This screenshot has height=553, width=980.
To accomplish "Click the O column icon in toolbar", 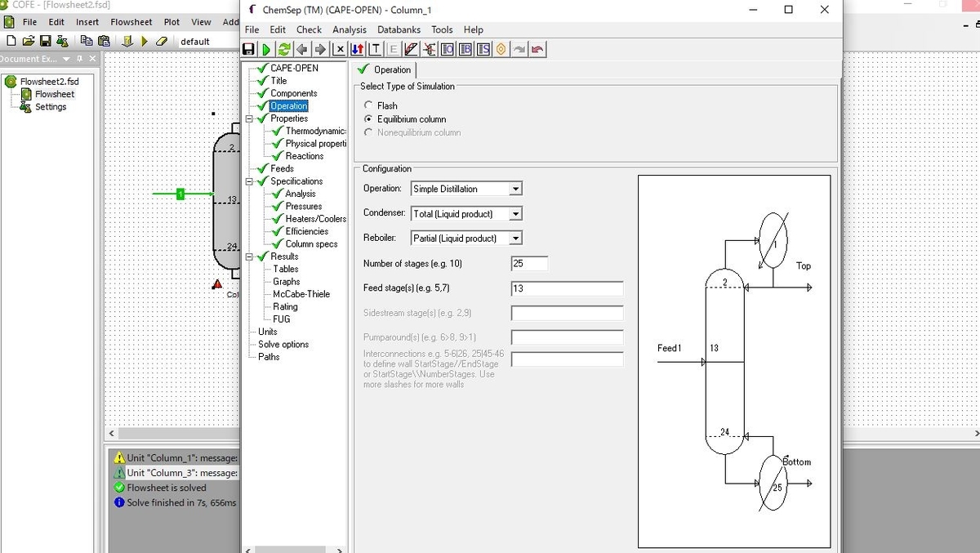I will pos(447,50).
